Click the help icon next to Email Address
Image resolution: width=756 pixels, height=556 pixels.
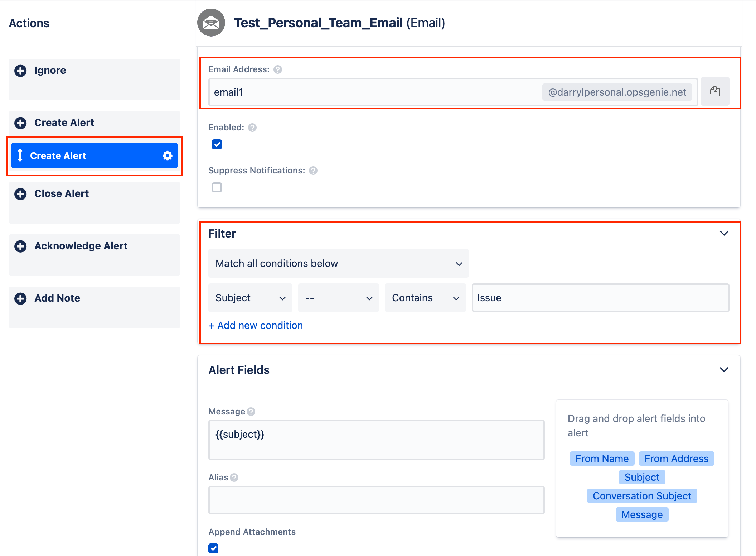(x=278, y=69)
